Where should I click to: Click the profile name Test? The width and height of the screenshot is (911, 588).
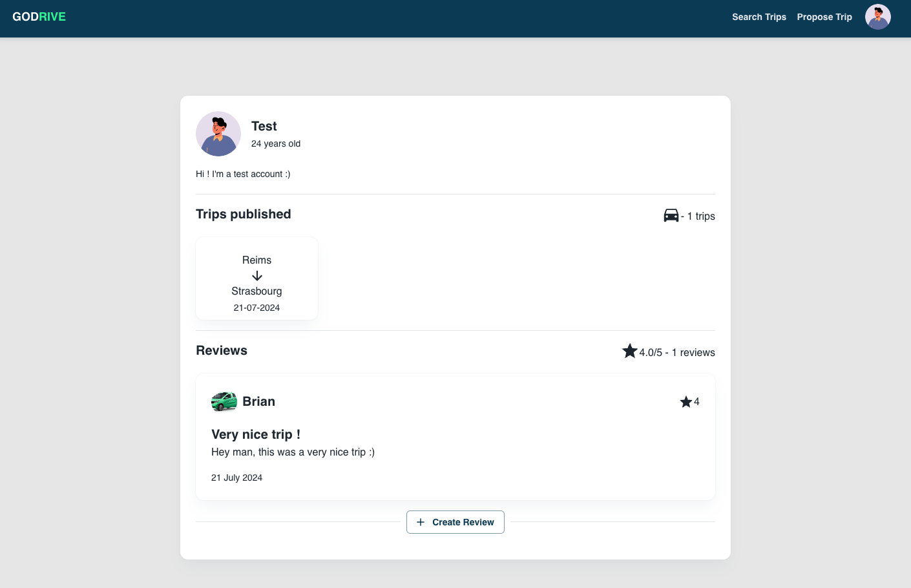point(264,126)
